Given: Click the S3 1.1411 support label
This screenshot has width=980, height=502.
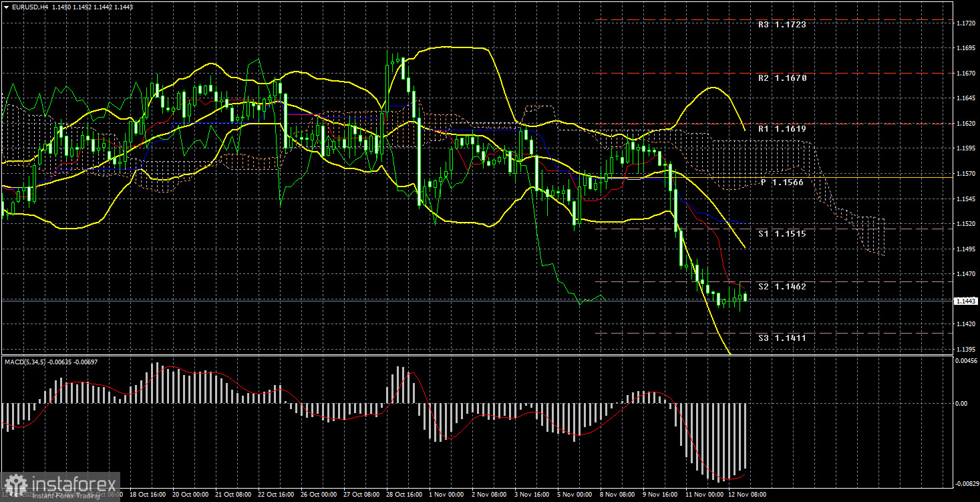Looking at the screenshot, I should [x=782, y=338].
